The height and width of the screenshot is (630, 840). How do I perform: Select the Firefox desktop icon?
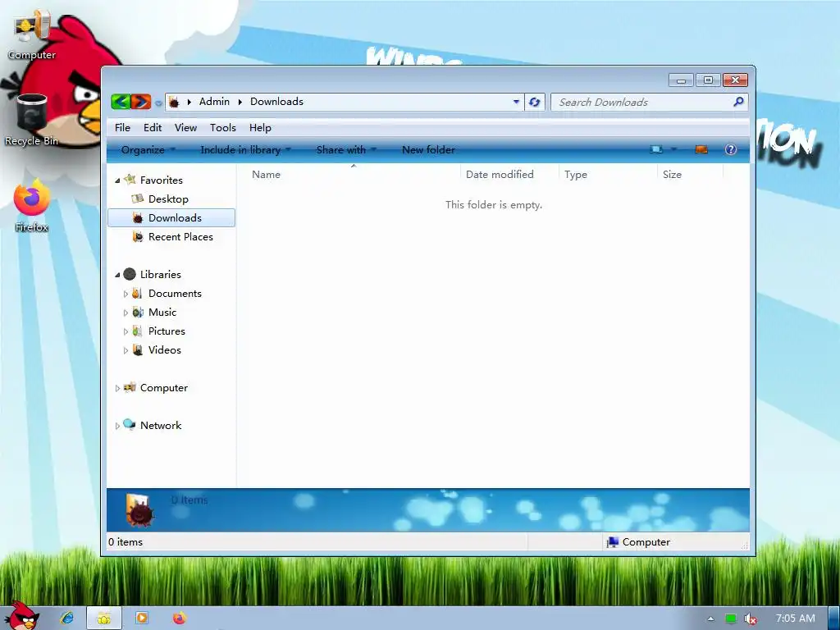(32, 206)
